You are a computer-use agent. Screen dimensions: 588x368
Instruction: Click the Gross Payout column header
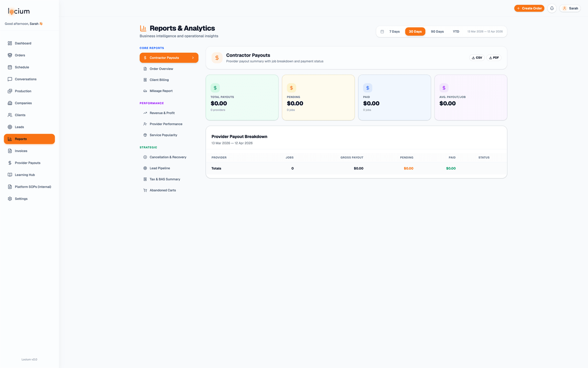(x=352, y=158)
